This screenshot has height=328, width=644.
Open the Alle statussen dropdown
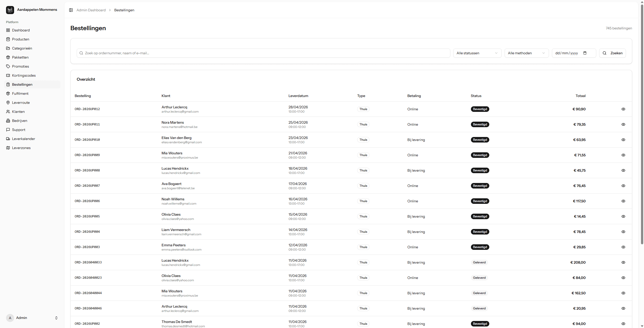point(477,53)
